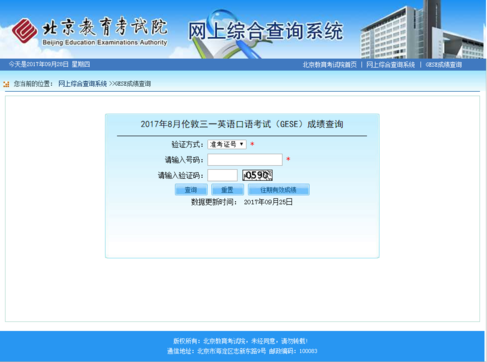Click the small orange location icon in breadcrumb

click(6, 84)
